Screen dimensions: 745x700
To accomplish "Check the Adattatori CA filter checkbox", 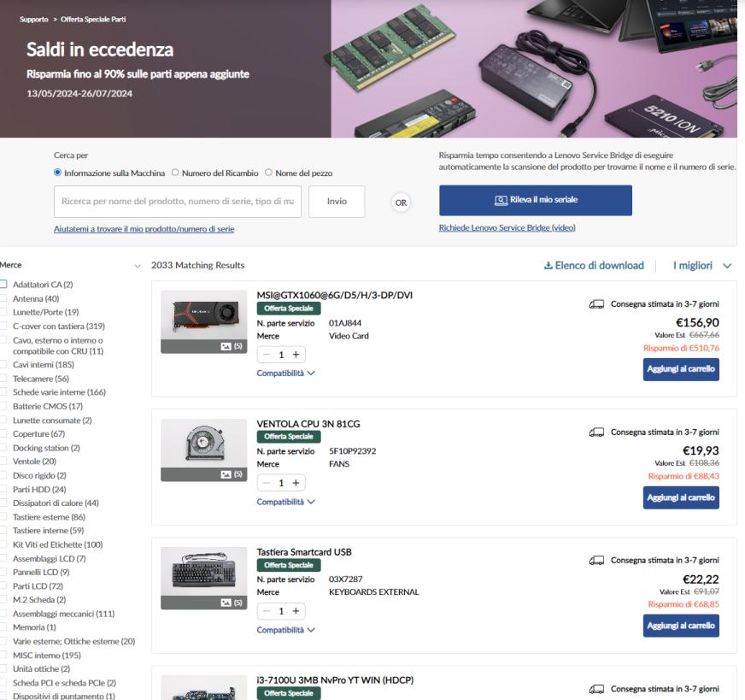I will tap(5, 285).
